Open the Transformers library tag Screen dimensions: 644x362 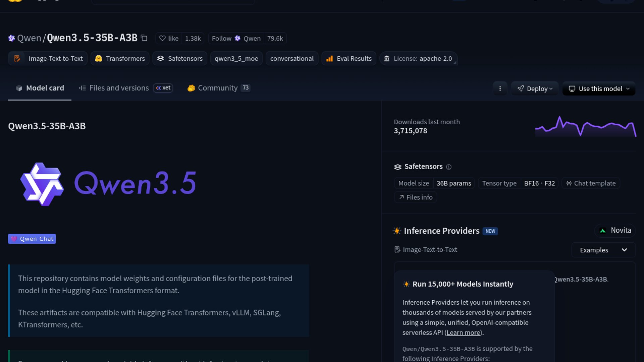[x=120, y=58]
